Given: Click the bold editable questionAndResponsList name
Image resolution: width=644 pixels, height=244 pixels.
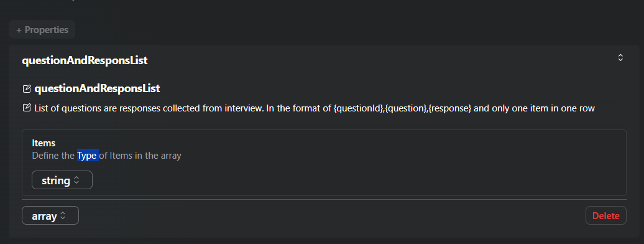Looking at the screenshot, I should pos(97,88).
